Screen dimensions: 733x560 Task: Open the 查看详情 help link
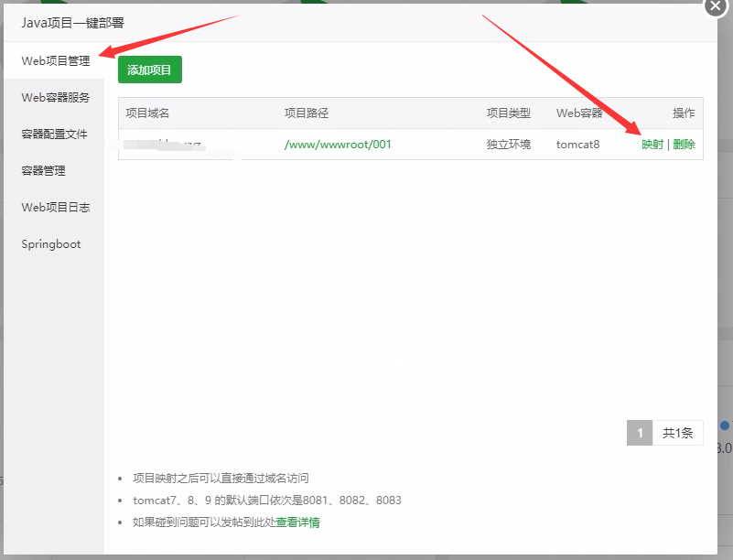click(297, 522)
